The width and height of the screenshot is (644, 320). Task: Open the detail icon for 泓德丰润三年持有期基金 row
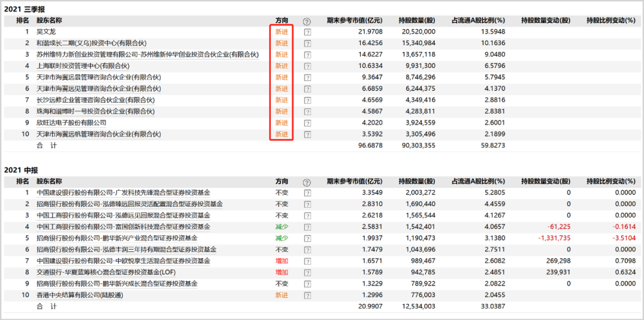pos(307,250)
